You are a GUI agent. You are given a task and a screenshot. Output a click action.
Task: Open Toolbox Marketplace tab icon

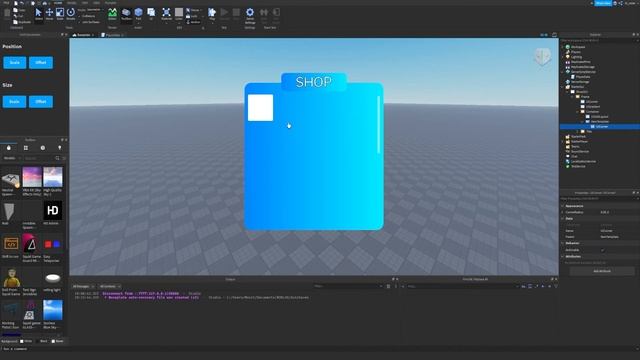click(9, 148)
